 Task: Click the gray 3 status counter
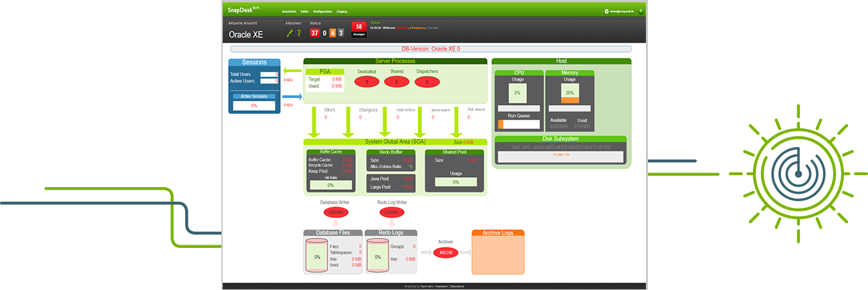[340, 33]
